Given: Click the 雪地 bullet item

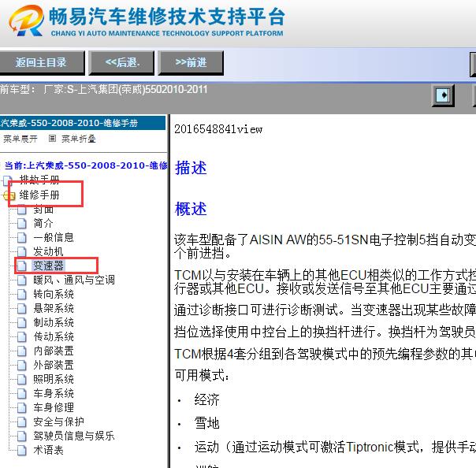Looking at the screenshot, I should [206, 423].
